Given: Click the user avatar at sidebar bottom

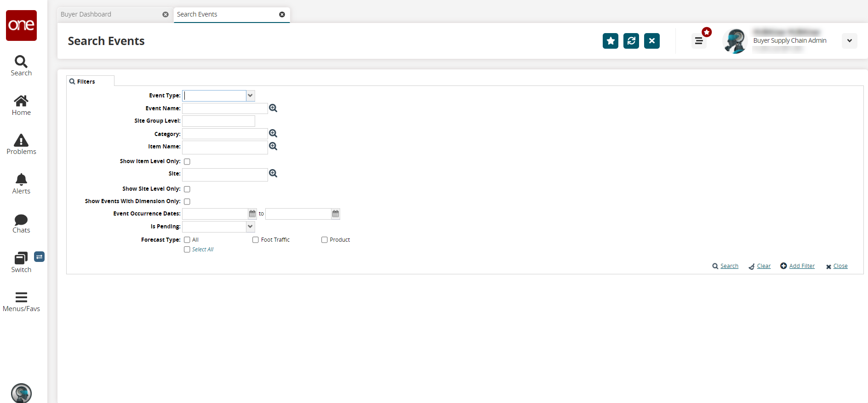Looking at the screenshot, I should 21,393.
